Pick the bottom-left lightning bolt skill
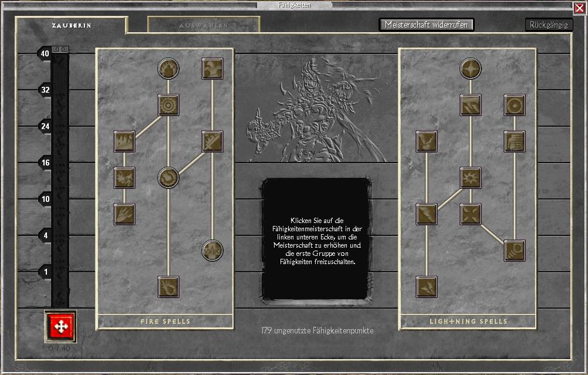Screen dimensions: 588x375 click(x=427, y=287)
